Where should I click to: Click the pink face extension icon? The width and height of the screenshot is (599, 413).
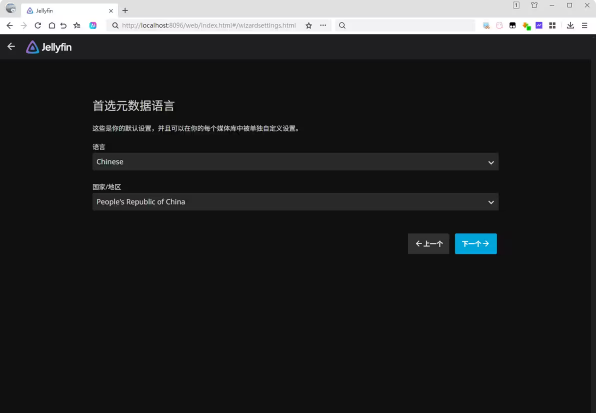pyautogui.click(x=499, y=26)
